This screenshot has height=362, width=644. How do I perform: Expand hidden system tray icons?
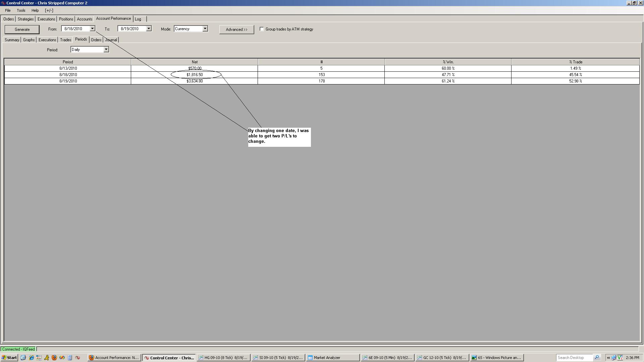[x=608, y=358]
